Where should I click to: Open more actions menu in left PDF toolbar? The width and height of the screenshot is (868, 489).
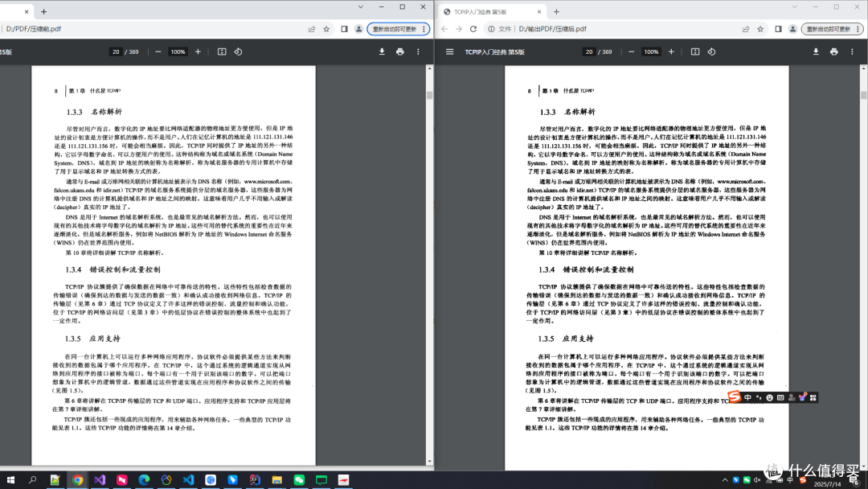pos(418,51)
